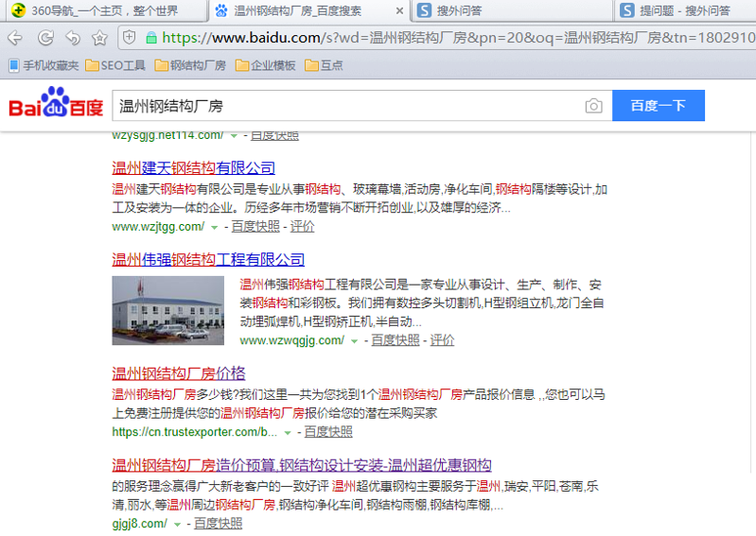Screen dimensions: 756x536
Task: Open 百度快照 for cn.trustexporter.com
Action: [328, 431]
